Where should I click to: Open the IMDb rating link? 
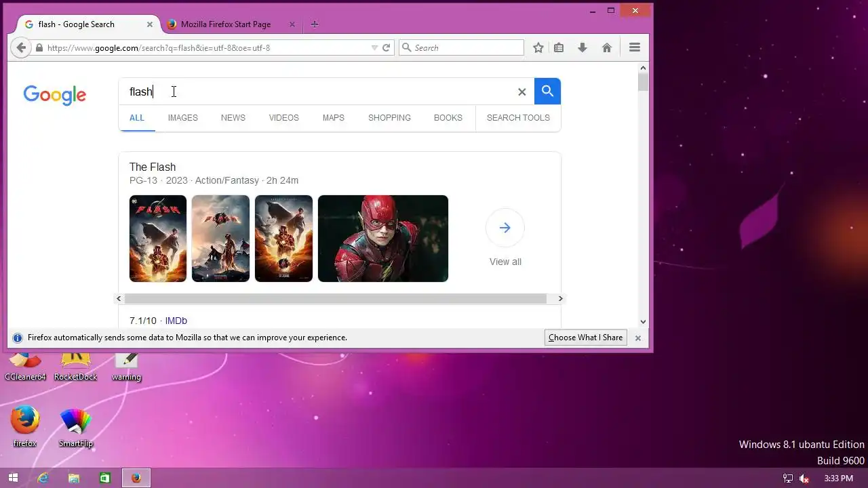[176, 321]
